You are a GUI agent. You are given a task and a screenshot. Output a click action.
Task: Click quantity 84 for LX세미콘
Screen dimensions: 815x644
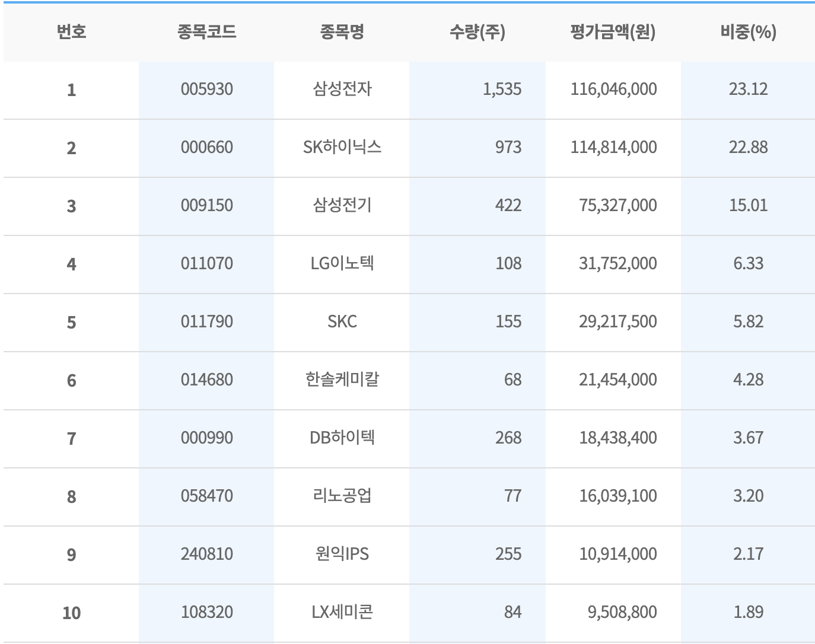coord(513,613)
